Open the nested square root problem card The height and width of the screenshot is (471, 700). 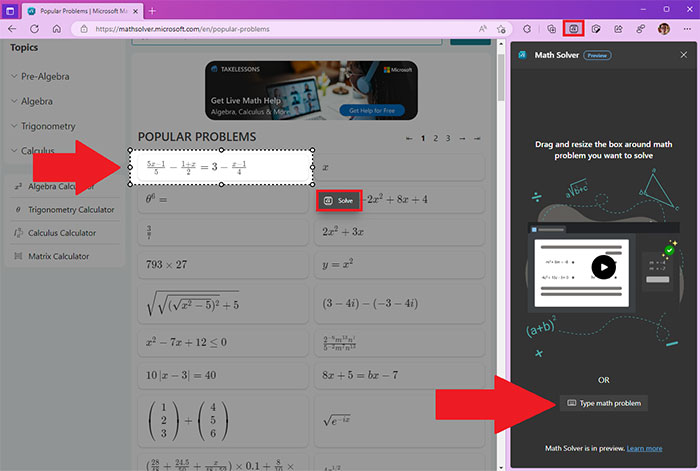(222, 304)
